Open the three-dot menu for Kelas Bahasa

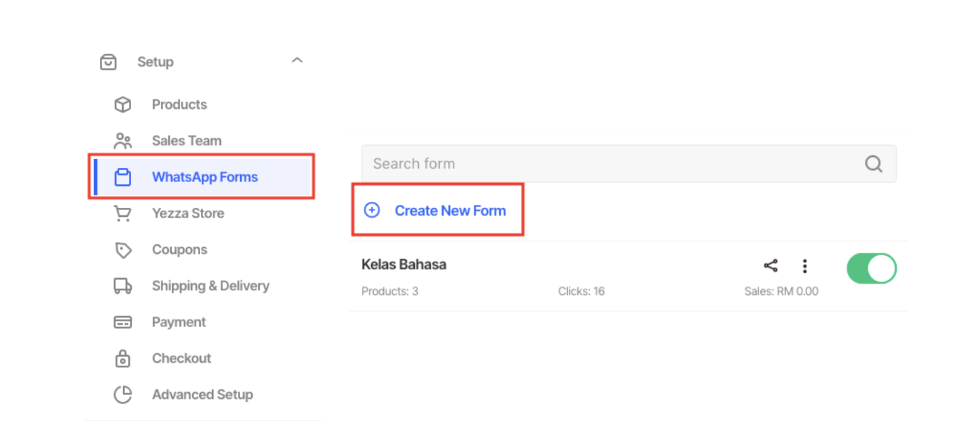coord(804,266)
